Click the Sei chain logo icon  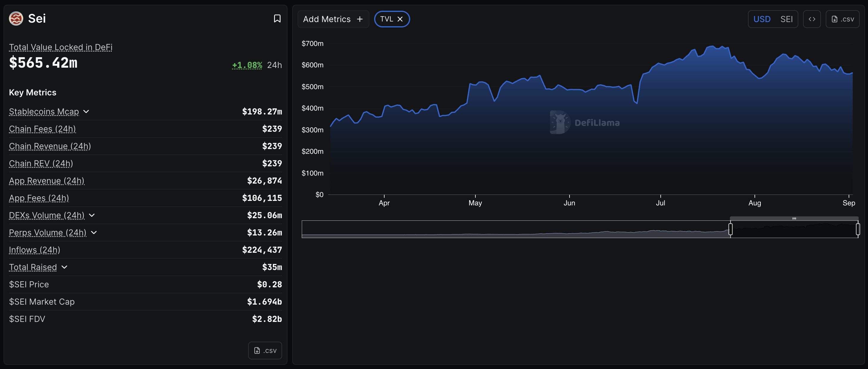tap(16, 18)
